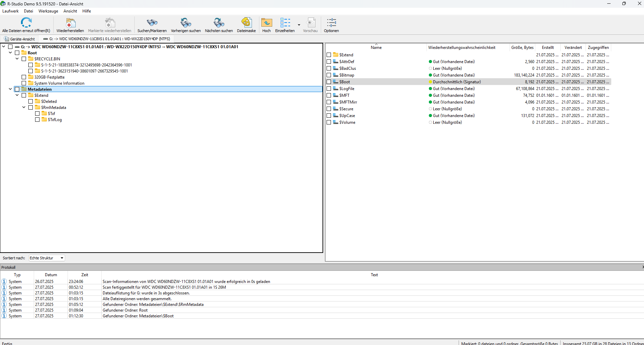Sort by Zugegriffen column header

[598, 48]
